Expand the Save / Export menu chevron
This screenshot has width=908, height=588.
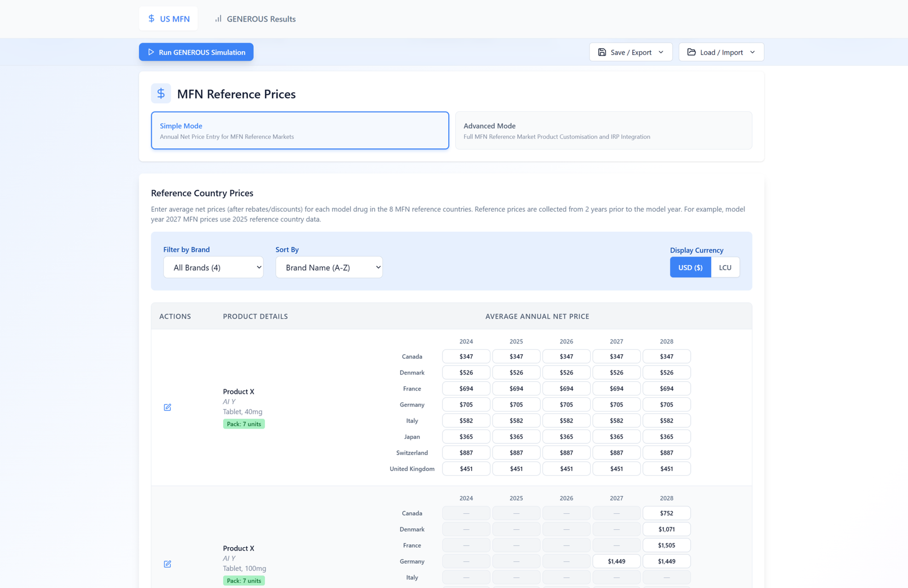(x=661, y=52)
